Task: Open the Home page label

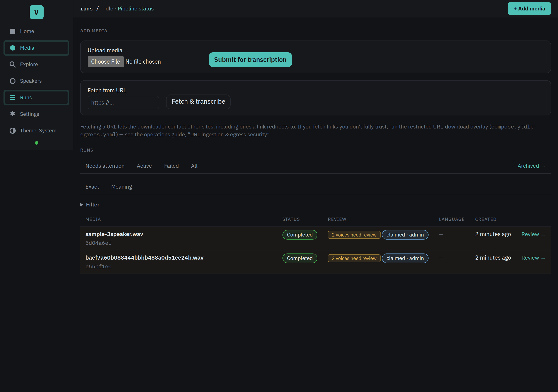Action: (x=27, y=31)
